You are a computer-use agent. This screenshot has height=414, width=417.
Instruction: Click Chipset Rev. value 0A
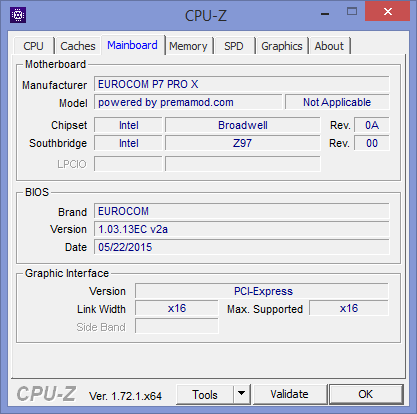coord(372,125)
